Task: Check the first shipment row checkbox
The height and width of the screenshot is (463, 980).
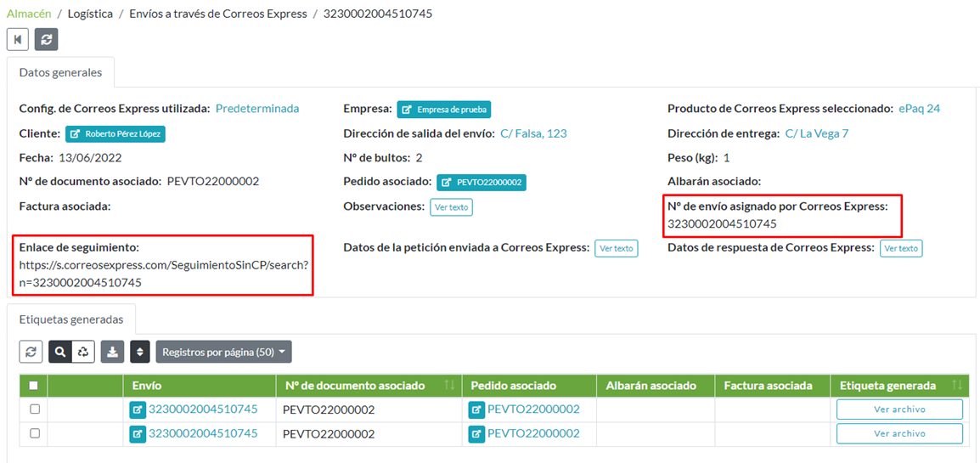Action: [34, 409]
